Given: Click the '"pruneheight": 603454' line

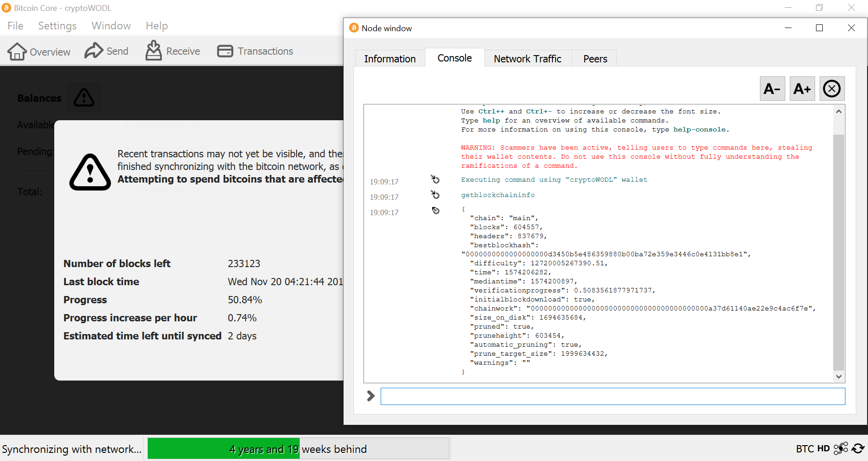Looking at the screenshot, I should (x=517, y=335).
